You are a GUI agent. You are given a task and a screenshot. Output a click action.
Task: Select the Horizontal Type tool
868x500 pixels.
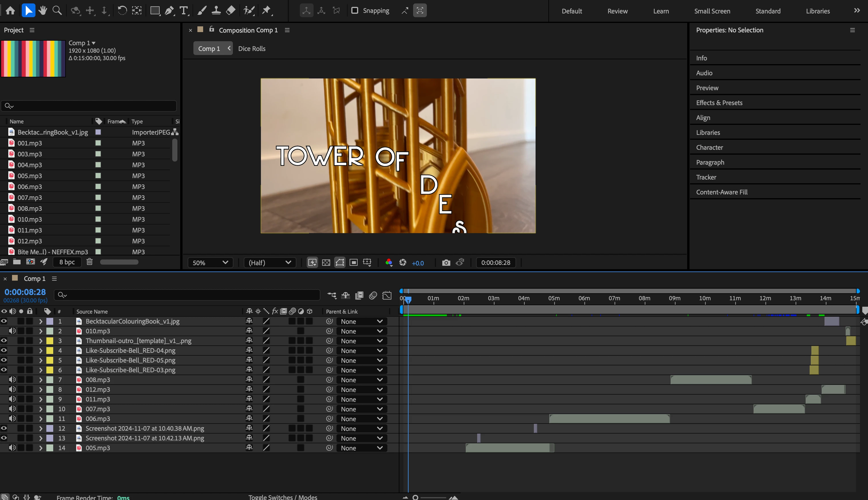pos(184,11)
